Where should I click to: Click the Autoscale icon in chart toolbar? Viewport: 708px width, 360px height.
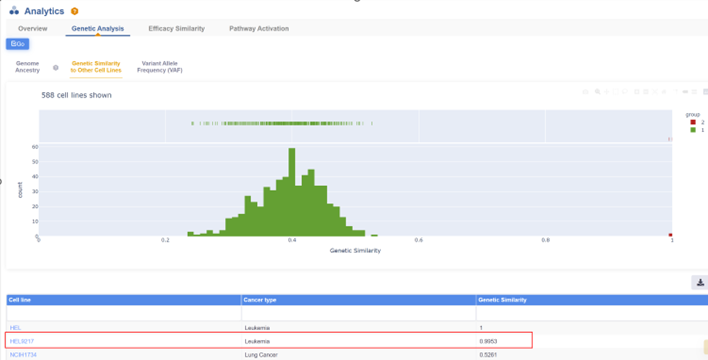(655, 92)
